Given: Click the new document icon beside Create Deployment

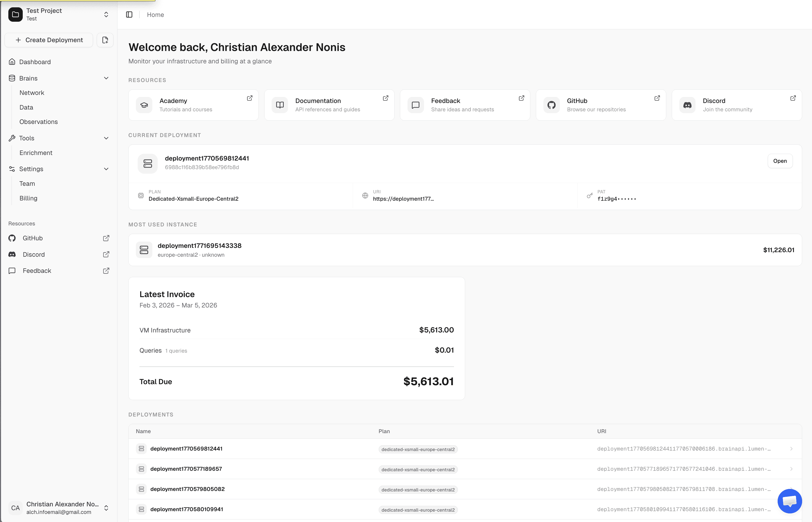Looking at the screenshot, I should (x=105, y=40).
